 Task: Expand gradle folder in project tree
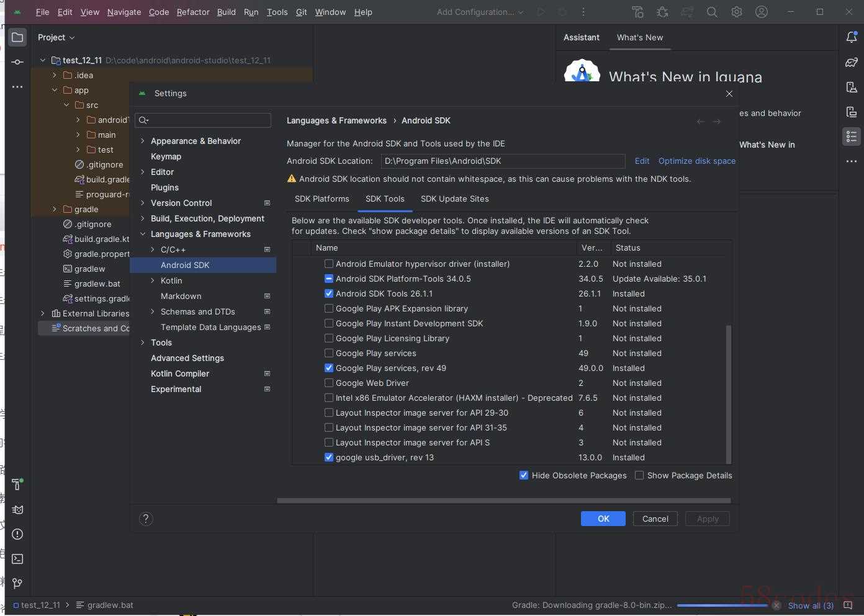point(55,209)
